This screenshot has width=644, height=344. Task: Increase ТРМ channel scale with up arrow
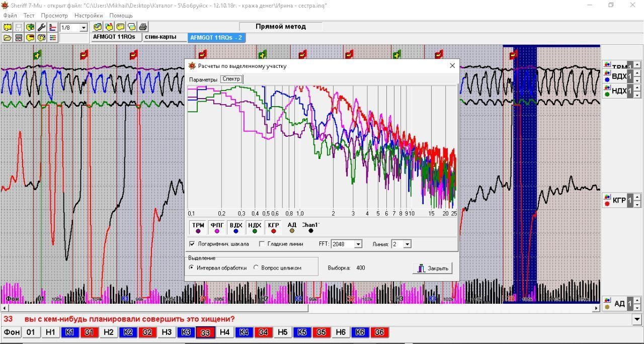637,65
